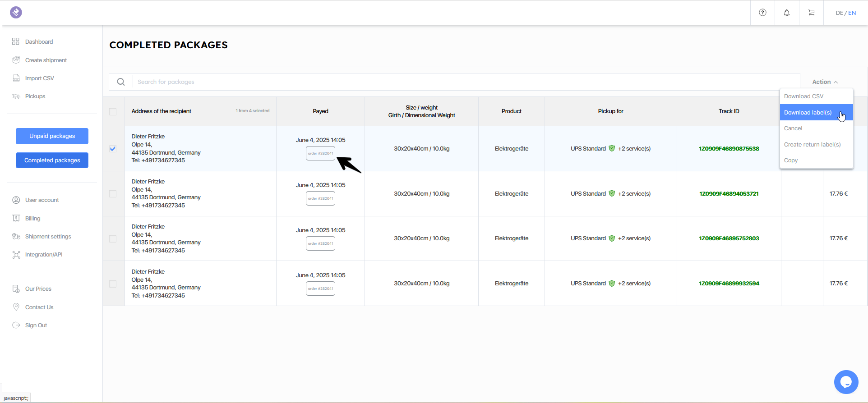Collapse the Action dropdown
868x403 pixels.
tap(825, 82)
